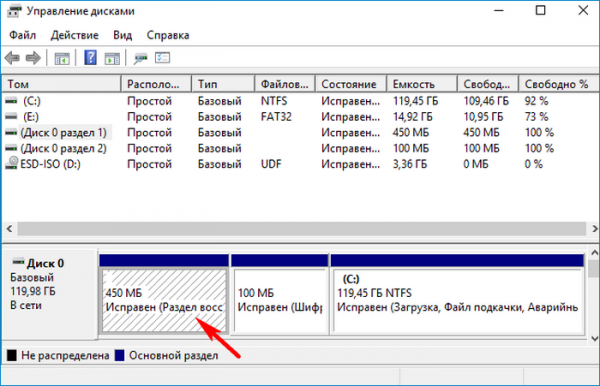Toggle the console tree pane icon
The width and height of the screenshot is (600, 386).
(62, 59)
